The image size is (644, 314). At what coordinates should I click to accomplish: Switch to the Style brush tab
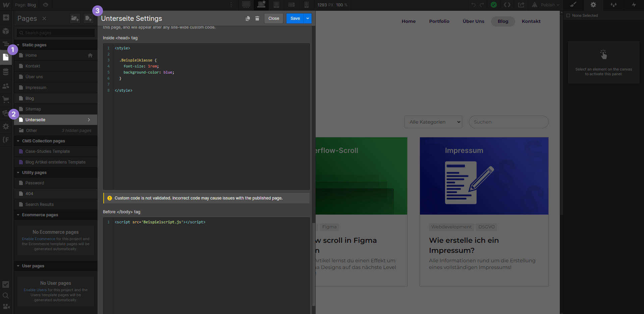pyautogui.click(x=573, y=5)
